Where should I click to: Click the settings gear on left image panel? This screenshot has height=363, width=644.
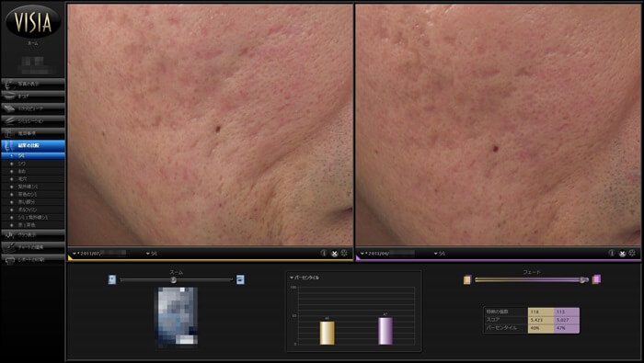[344, 254]
